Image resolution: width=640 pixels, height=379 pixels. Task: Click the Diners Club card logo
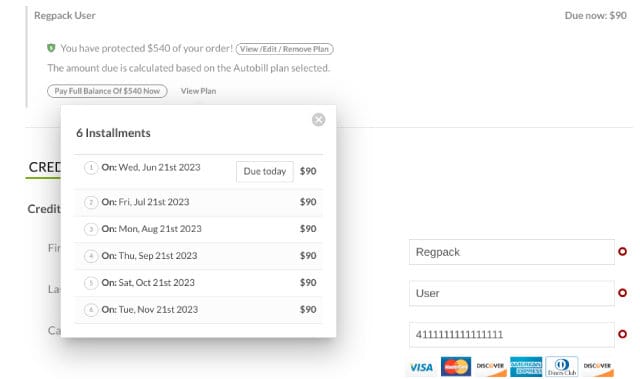pyautogui.click(x=562, y=366)
